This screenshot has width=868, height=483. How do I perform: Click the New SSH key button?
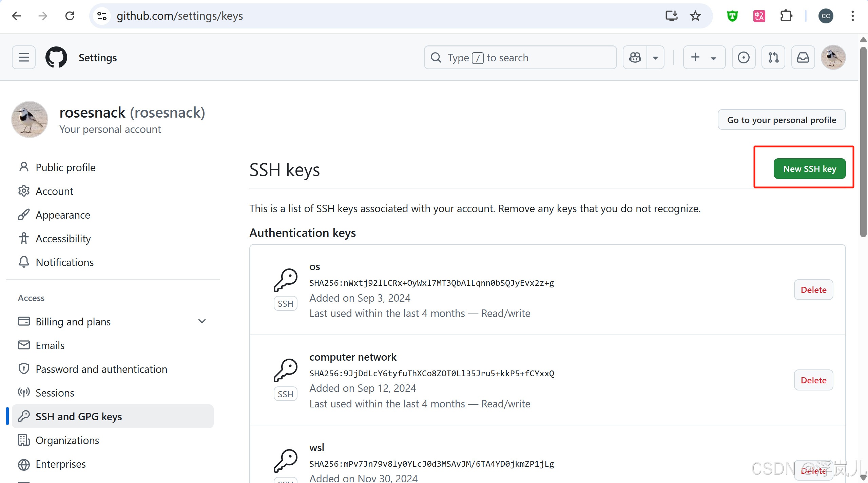coord(809,169)
